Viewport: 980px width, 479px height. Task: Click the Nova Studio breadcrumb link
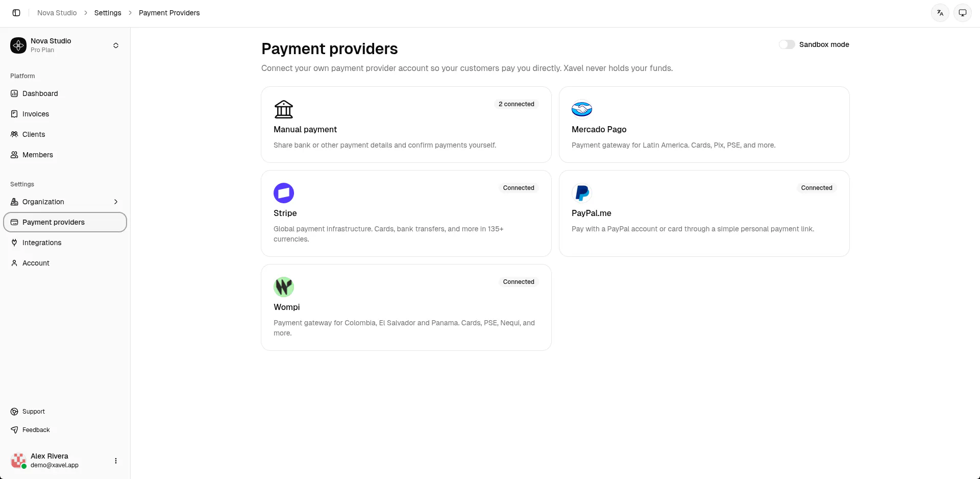tap(57, 13)
